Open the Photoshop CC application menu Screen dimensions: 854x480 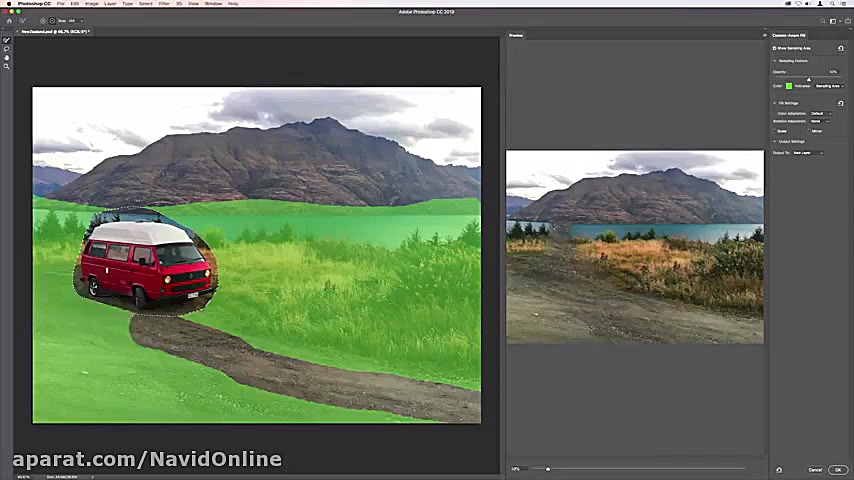pos(34,3)
